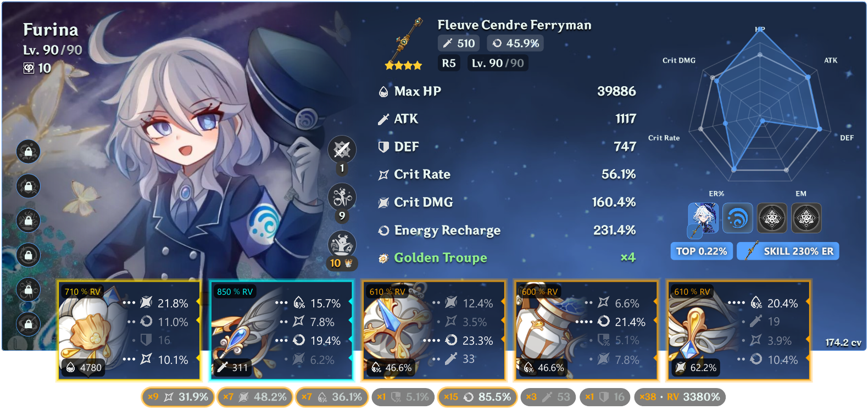This screenshot has height=410, width=868.
Task: Toggle the Energy Recharge 85.5% substat pill
Action: (477, 397)
